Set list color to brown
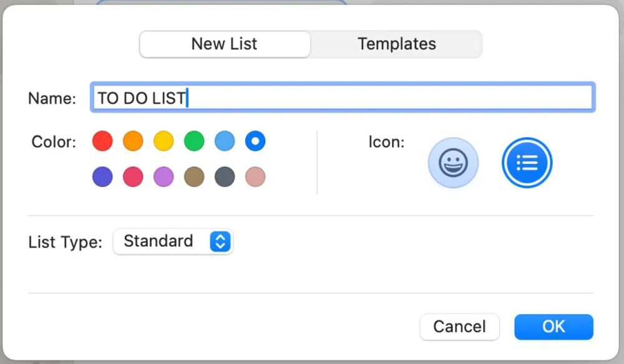The image size is (624, 364). pyautogui.click(x=194, y=176)
